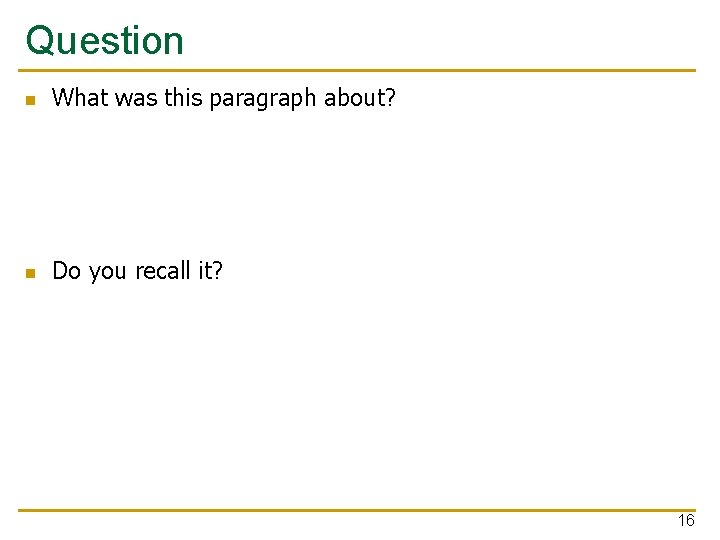Select the green "Question" slide title
The image size is (720, 540).
point(105,41)
